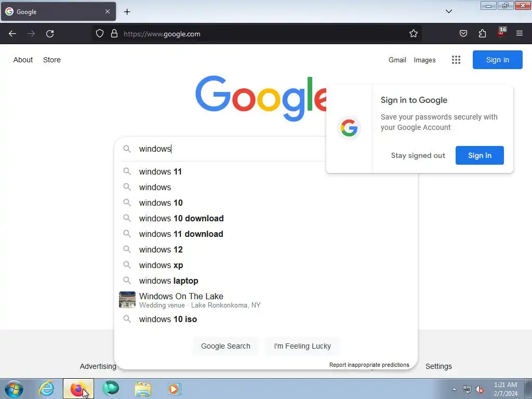Go to Gmail
This screenshot has height=399, width=532.
coord(397,60)
